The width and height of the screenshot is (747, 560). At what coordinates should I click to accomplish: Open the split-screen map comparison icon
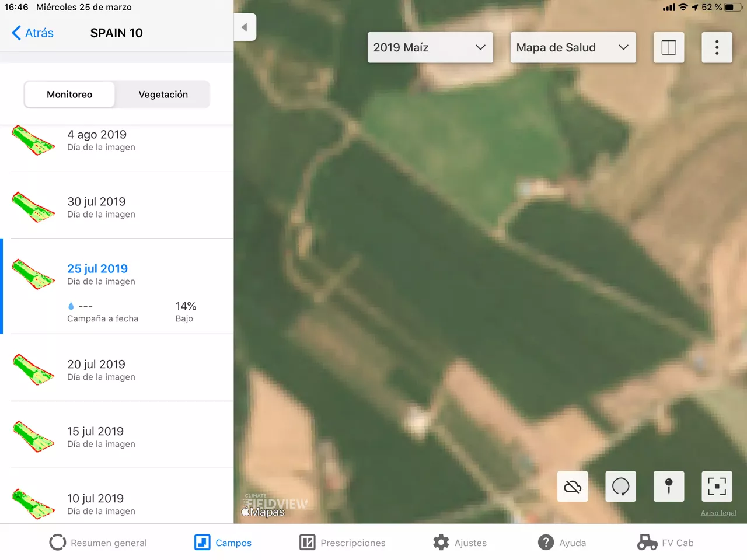click(x=668, y=47)
